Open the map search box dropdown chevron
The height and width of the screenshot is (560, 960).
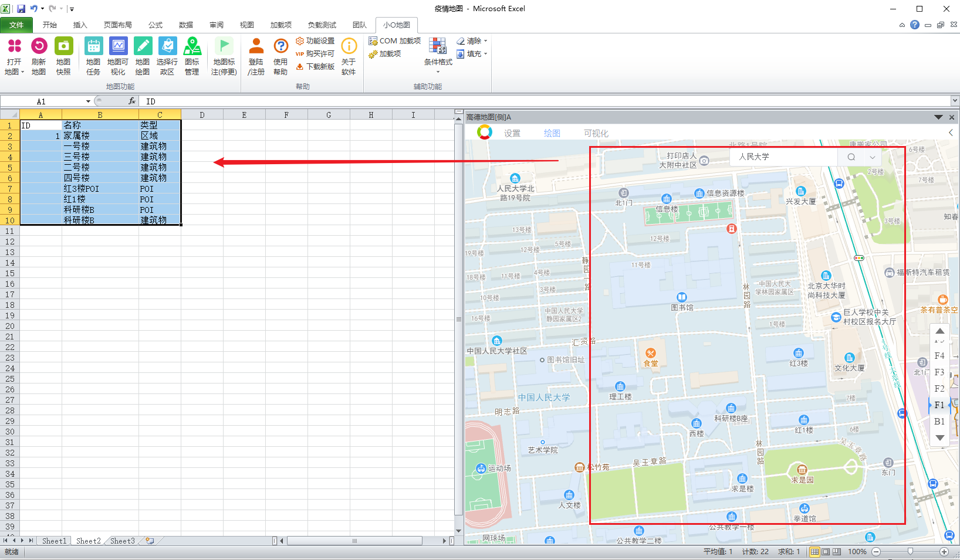tap(873, 157)
